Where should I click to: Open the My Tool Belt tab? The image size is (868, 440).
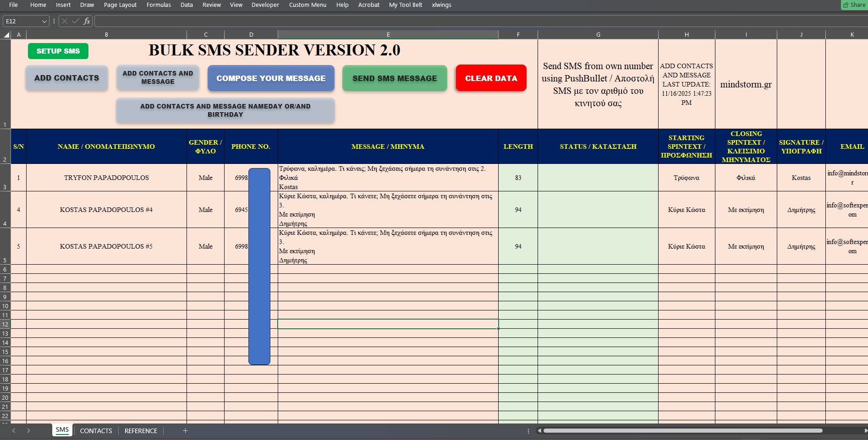coord(405,5)
